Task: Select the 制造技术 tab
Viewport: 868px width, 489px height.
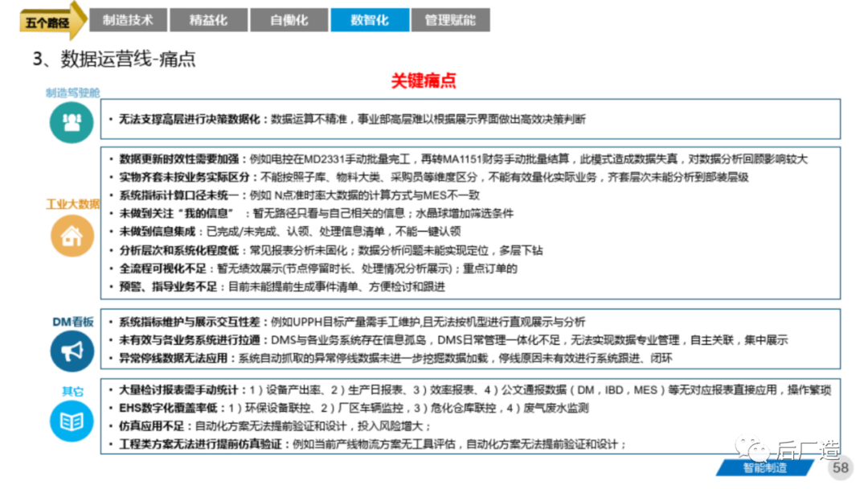Action: click(128, 20)
